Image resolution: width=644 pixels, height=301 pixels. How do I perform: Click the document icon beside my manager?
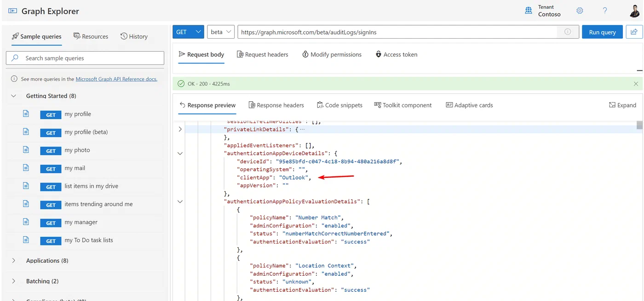click(26, 222)
